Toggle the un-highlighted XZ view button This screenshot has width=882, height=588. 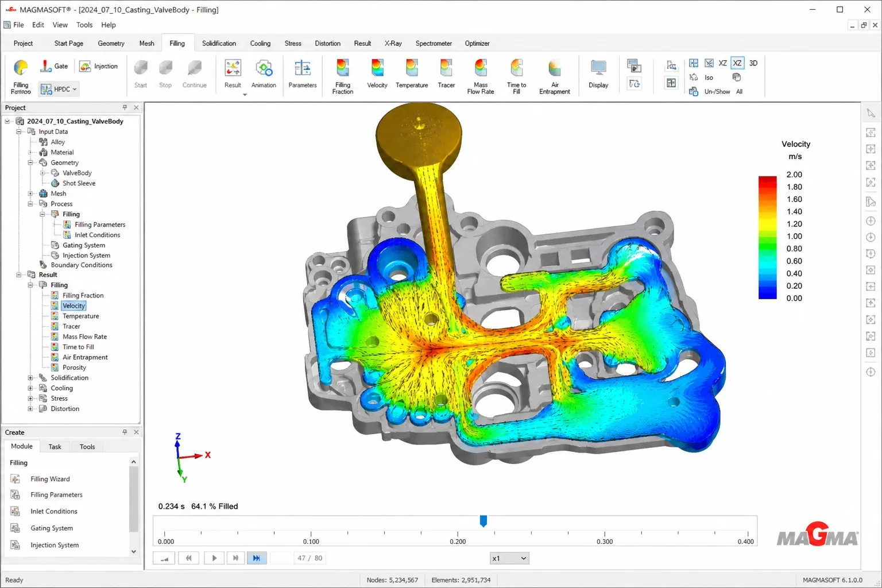click(x=723, y=63)
